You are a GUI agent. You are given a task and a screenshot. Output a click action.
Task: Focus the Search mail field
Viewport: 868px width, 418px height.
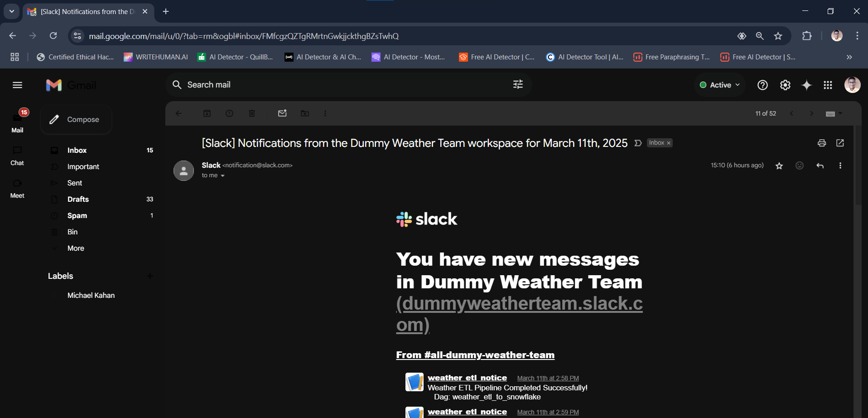click(348, 85)
